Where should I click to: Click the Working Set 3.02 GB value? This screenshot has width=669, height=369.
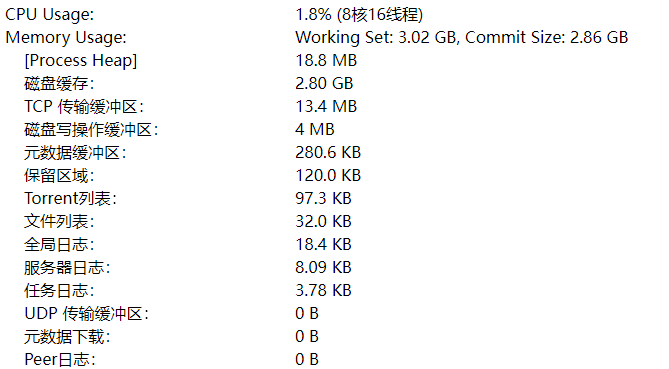pyautogui.click(x=376, y=38)
